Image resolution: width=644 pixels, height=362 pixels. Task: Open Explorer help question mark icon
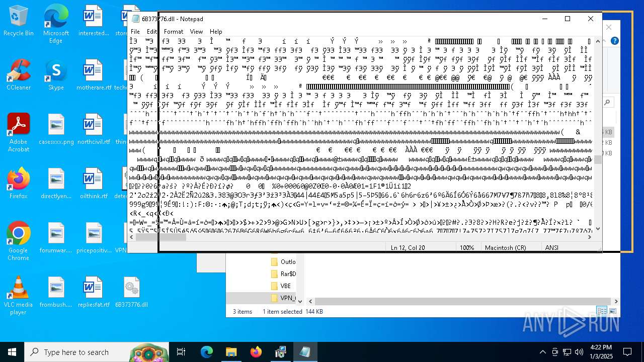tap(614, 41)
